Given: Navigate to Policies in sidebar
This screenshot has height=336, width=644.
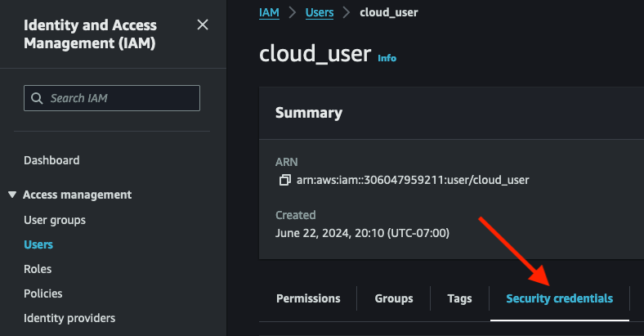Looking at the screenshot, I should 43,293.
